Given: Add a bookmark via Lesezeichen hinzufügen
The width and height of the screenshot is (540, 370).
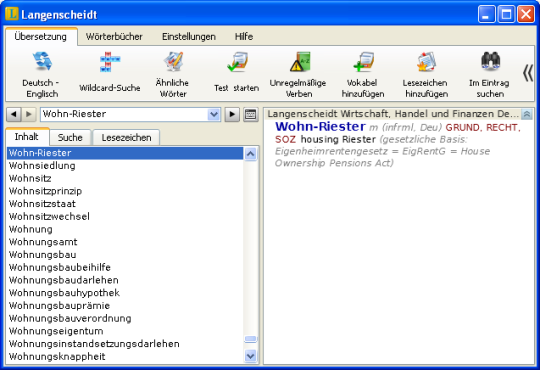Looking at the screenshot, I should (426, 75).
